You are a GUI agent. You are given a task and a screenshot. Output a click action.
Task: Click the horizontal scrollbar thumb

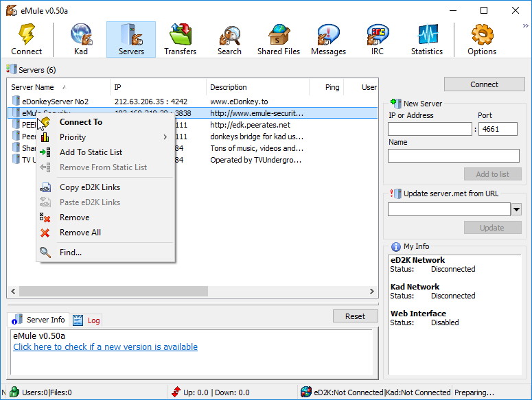coord(114,291)
